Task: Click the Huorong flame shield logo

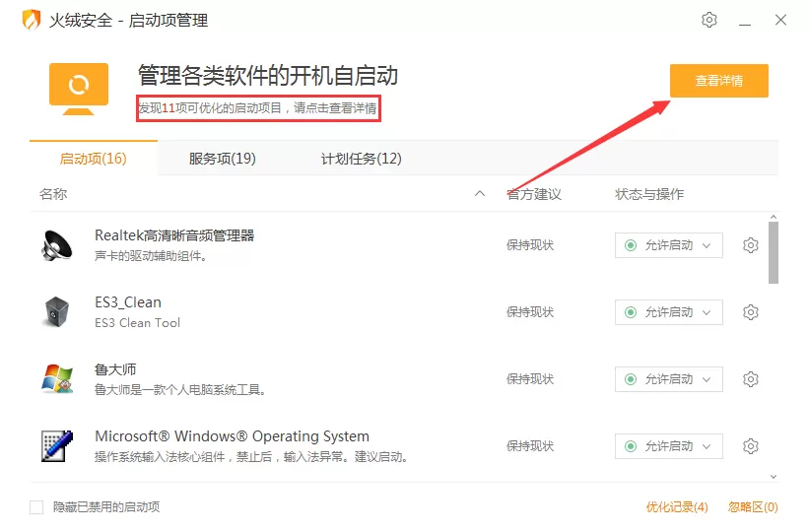Action: click(x=32, y=20)
